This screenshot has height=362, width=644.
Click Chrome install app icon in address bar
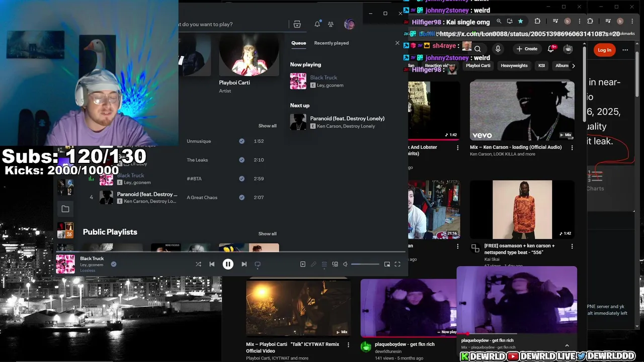(510, 21)
